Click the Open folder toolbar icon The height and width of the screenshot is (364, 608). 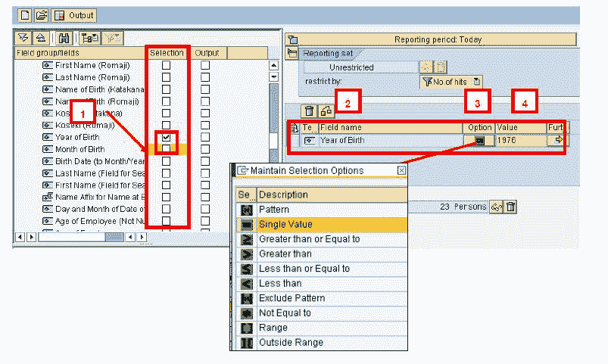click(41, 15)
